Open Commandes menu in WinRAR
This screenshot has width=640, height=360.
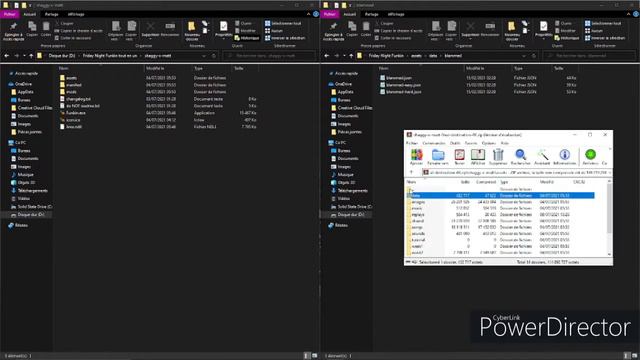coord(434,143)
